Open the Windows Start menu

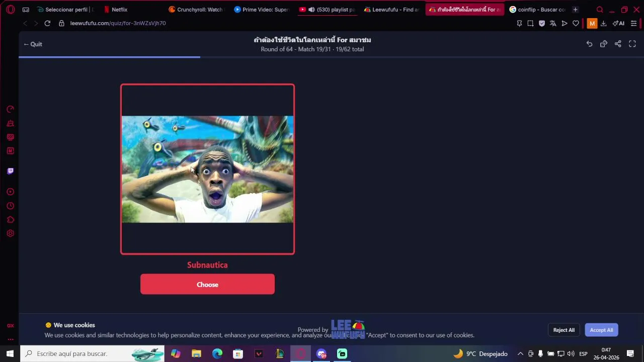click(x=10, y=353)
